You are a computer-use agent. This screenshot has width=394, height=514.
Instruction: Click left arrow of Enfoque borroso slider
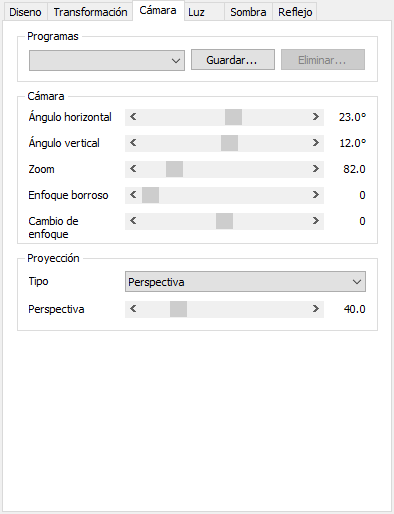(x=133, y=195)
